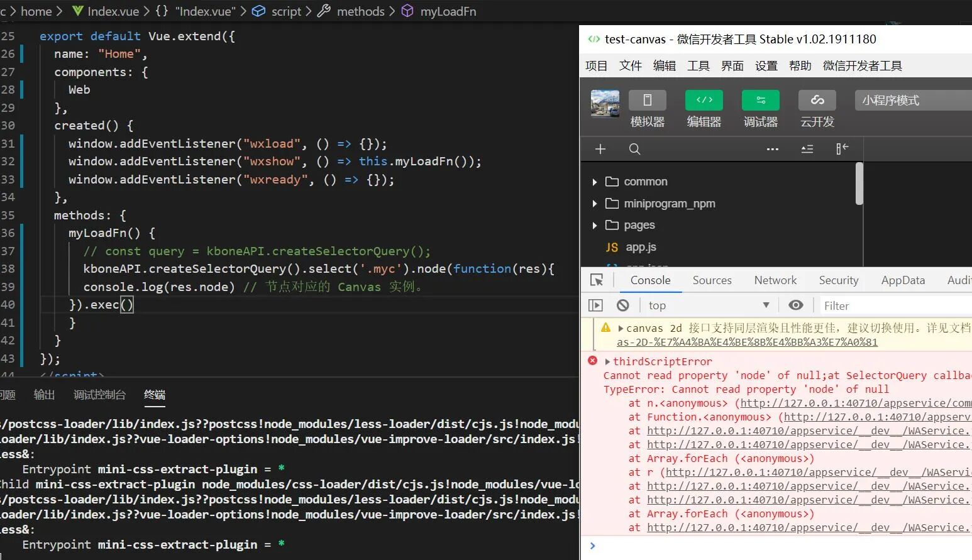The image size is (972, 560).
Task: Open the Function.<anonymous> stack trace link
Action: point(878,417)
